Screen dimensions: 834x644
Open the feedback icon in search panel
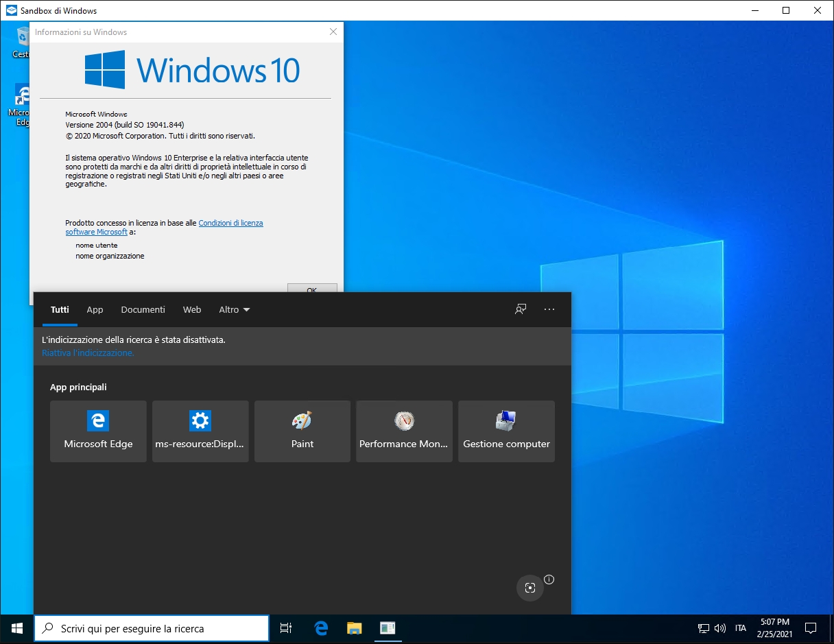[x=521, y=309]
